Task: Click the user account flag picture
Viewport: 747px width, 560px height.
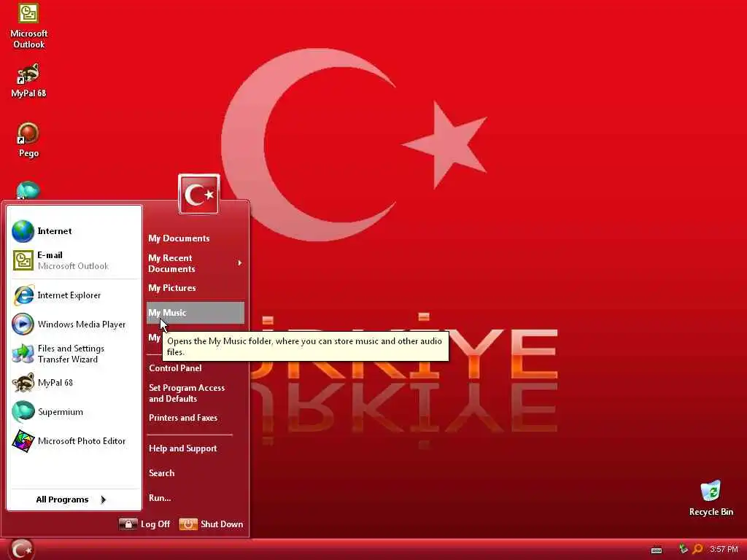Action: coord(199,194)
